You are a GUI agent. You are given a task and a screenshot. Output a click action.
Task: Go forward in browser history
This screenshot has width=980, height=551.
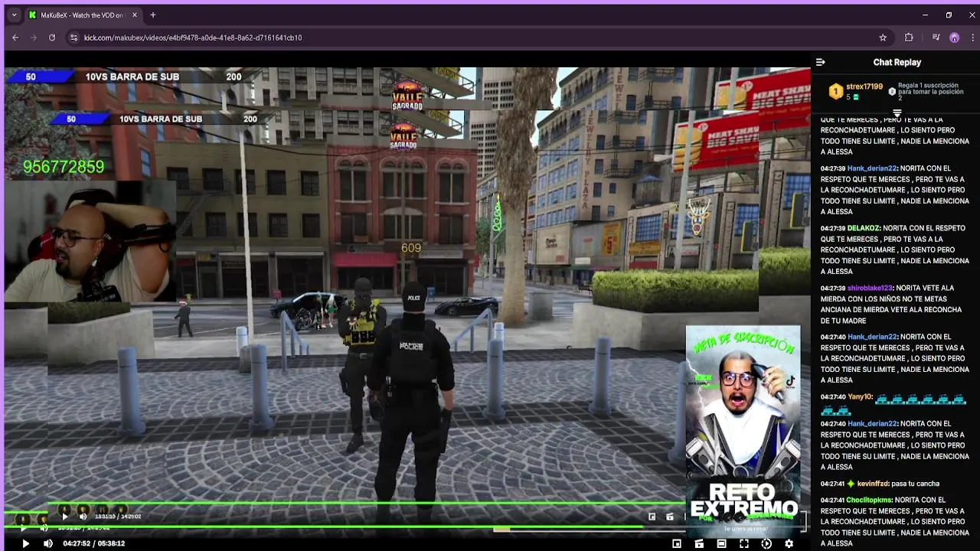click(x=34, y=37)
